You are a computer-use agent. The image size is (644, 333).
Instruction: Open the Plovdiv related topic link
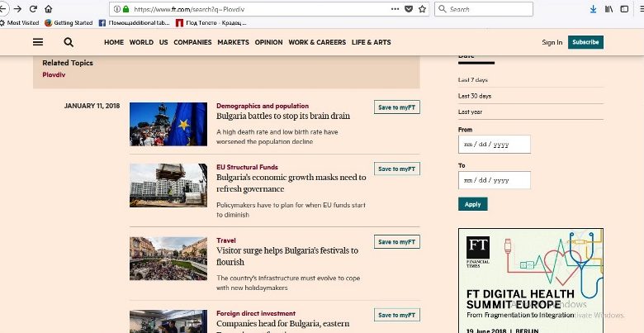(54, 75)
